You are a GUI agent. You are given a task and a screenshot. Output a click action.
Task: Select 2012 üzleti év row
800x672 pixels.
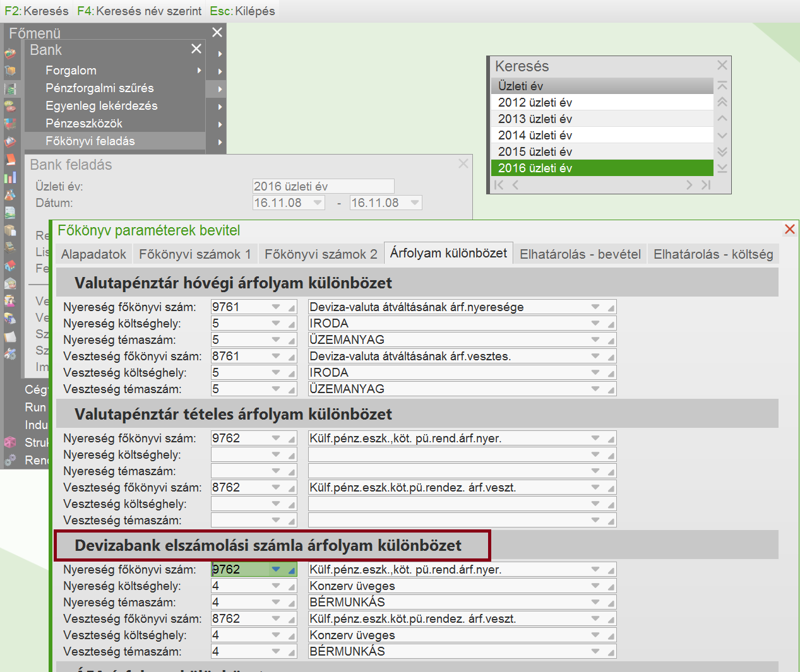(602, 102)
